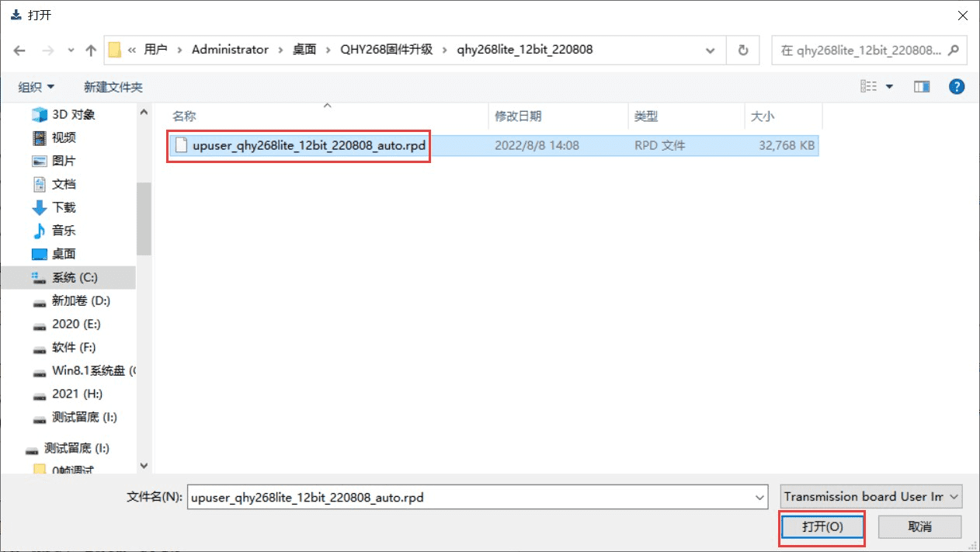
Task: Click the address bar folder icon
Action: [115, 50]
